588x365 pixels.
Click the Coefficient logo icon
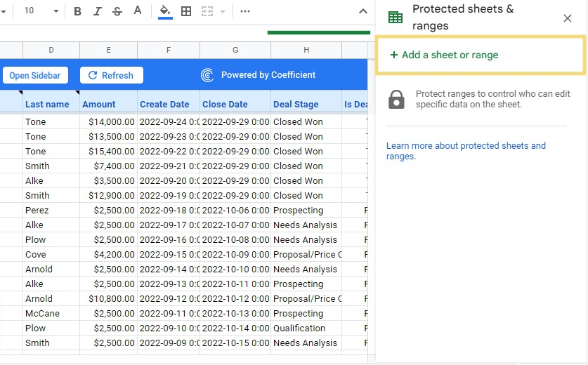click(x=207, y=75)
